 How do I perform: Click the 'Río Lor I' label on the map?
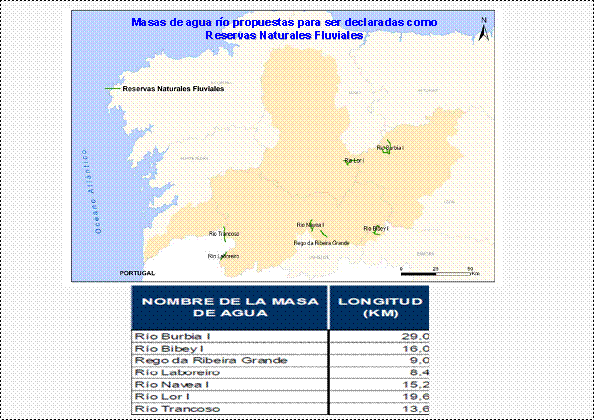coord(355,161)
